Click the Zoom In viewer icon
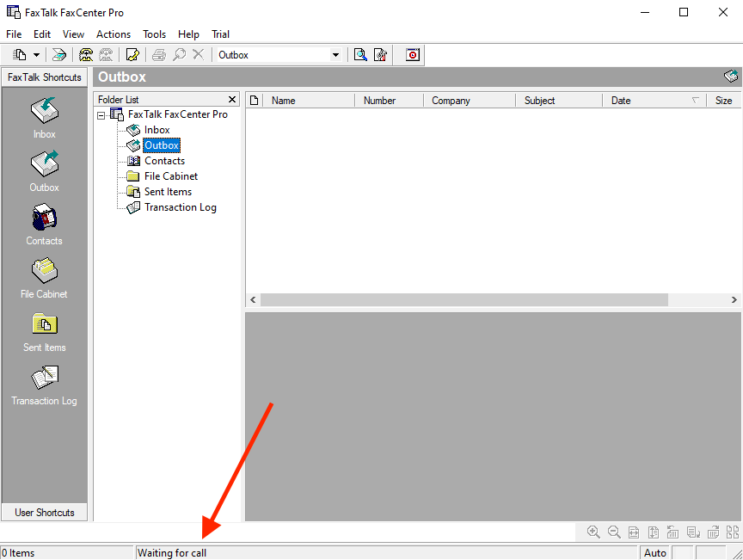 click(x=593, y=532)
